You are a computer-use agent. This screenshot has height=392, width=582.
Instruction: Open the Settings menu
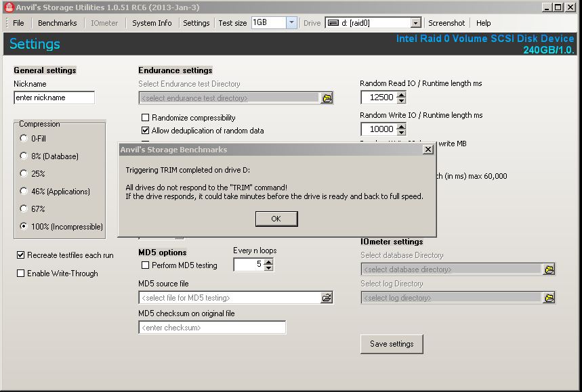coord(196,23)
